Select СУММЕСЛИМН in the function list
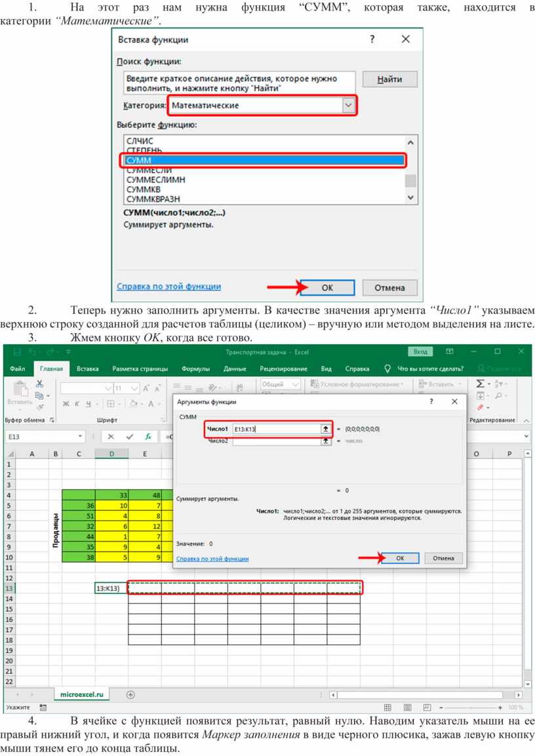535x756 pixels. [x=155, y=180]
